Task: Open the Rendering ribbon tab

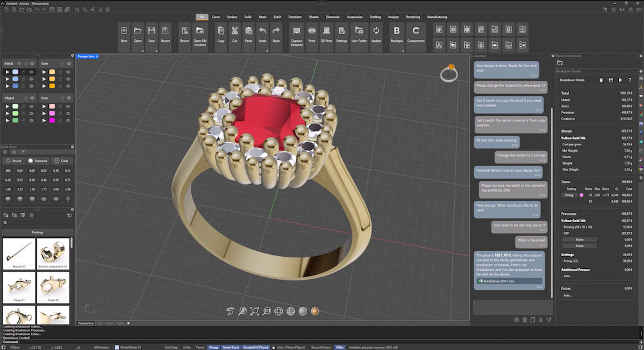Action: click(x=413, y=17)
